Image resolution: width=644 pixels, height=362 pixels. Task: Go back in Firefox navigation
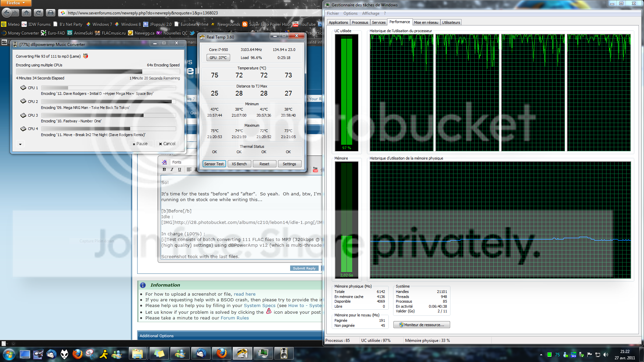(x=7, y=13)
